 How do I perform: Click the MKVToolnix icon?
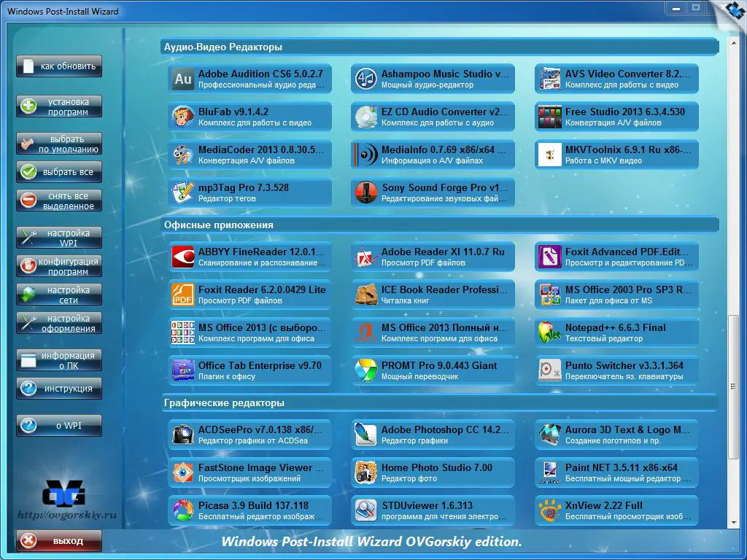click(550, 155)
